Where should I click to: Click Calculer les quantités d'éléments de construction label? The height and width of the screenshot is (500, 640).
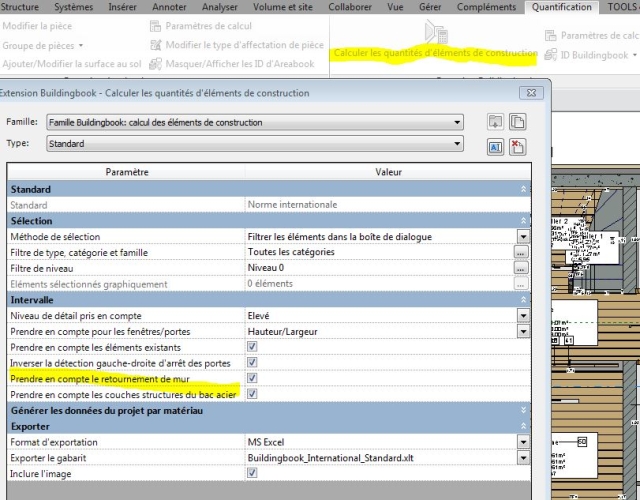click(436, 53)
